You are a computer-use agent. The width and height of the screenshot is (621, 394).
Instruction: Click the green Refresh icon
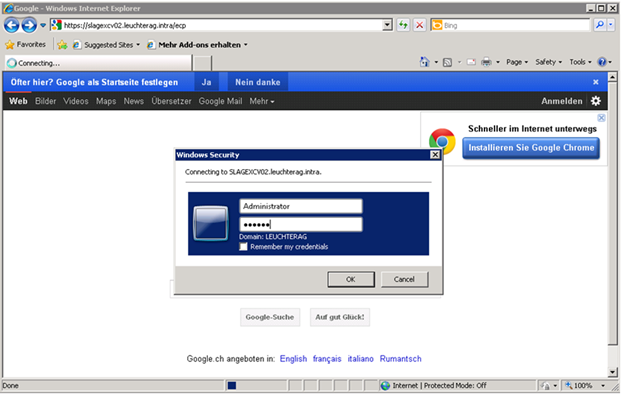(403, 25)
